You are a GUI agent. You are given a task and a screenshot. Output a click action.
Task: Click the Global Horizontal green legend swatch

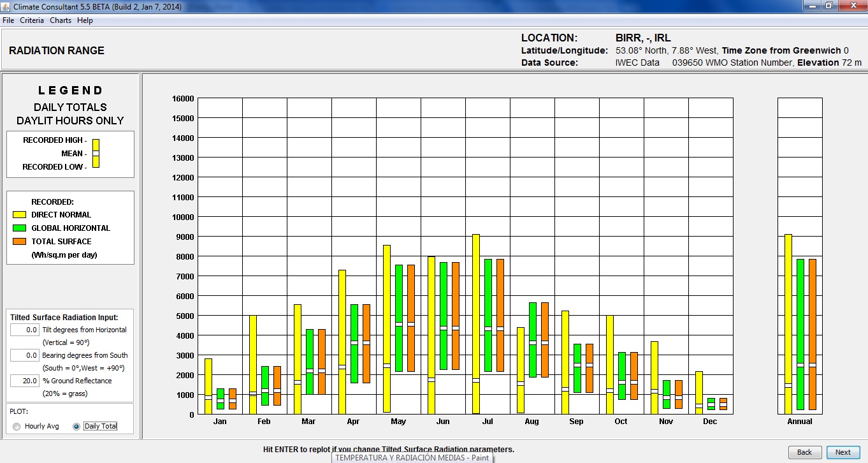pyautogui.click(x=18, y=228)
